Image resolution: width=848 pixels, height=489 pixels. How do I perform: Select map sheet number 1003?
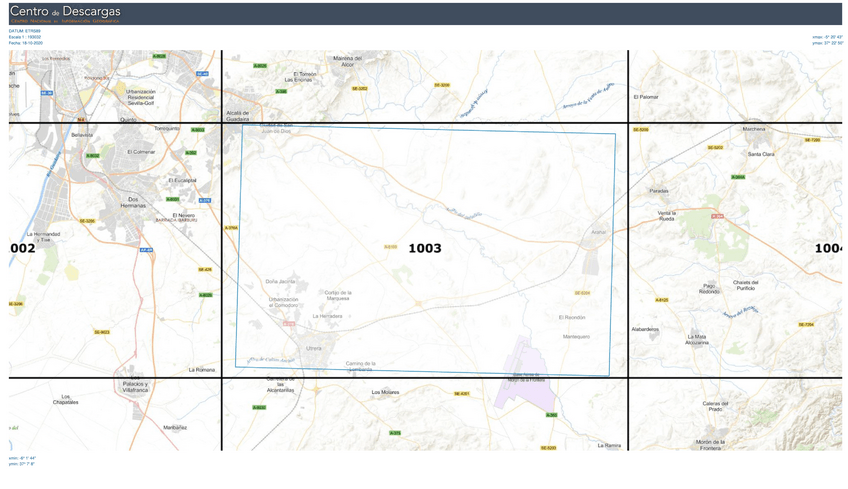(x=424, y=248)
